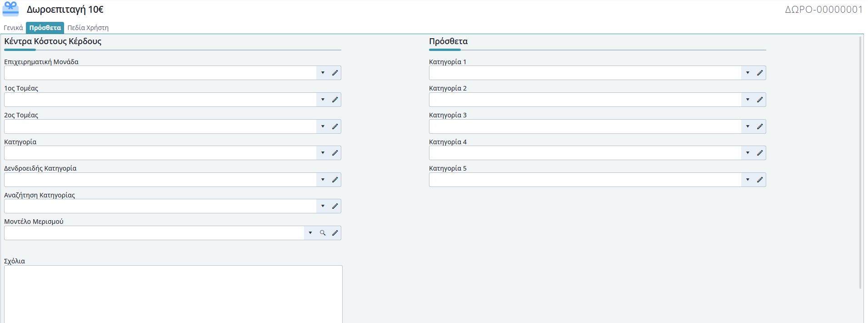Click the edit pencil for Μοντέλο Μερισμού
This screenshot has height=323, width=868.
[x=335, y=233]
